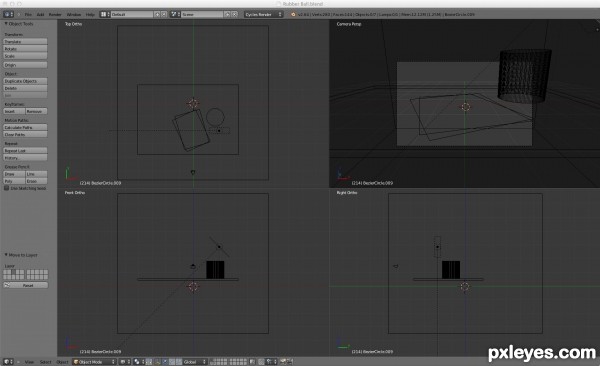Viewport: 600px width, 366px height.
Task: Select grease pencil Draw tool
Action: (x=14, y=174)
